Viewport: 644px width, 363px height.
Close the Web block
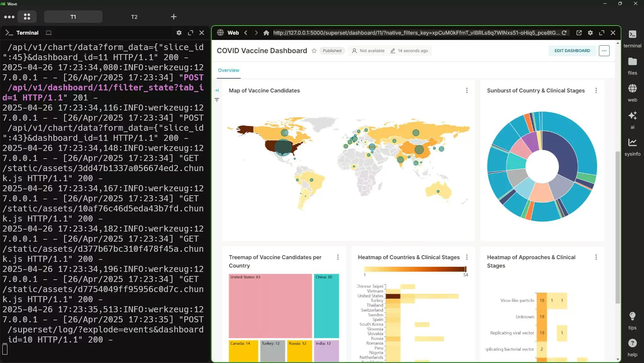[x=613, y=33]
